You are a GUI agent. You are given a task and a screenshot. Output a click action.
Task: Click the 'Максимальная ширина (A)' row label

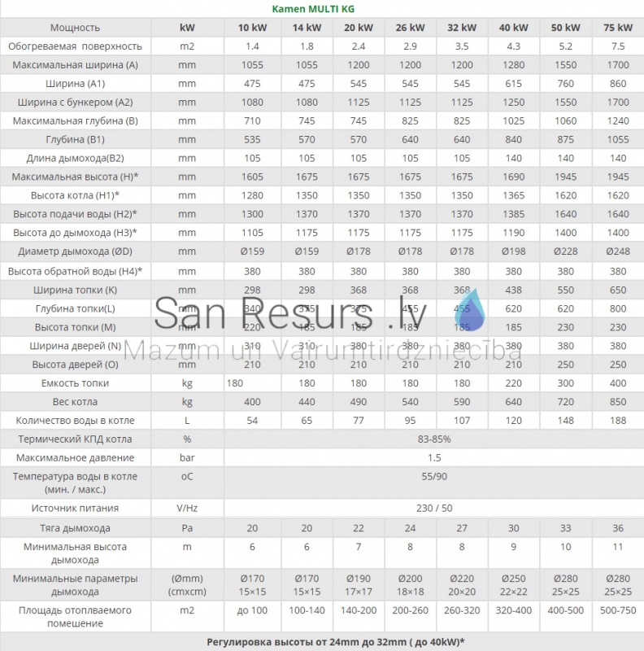(75, 65)
